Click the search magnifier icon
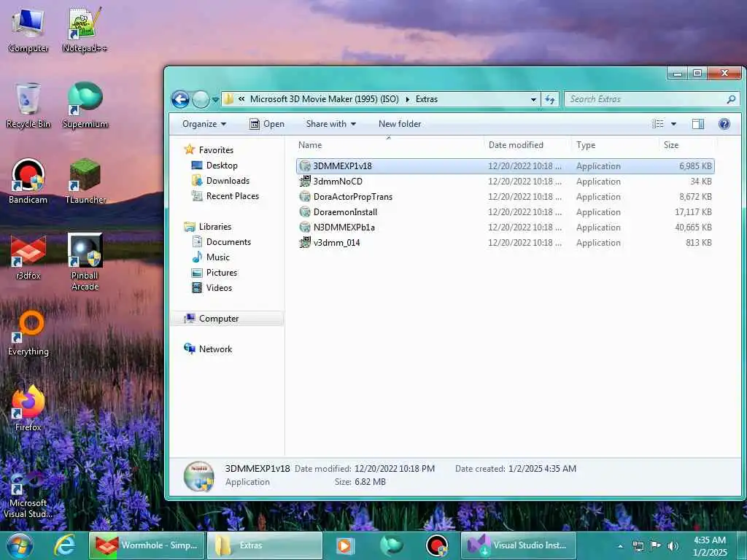The height and width of the screenshot is (560, 747). point(731,99)
